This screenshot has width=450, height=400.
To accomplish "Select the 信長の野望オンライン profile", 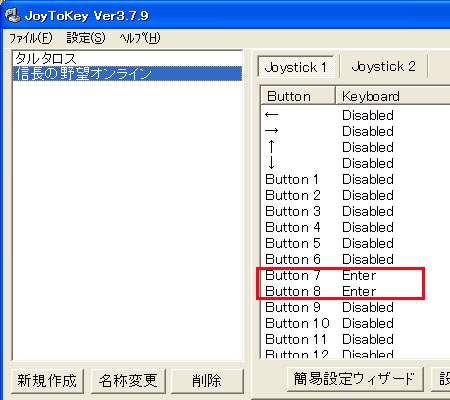I will click(127, 73).
